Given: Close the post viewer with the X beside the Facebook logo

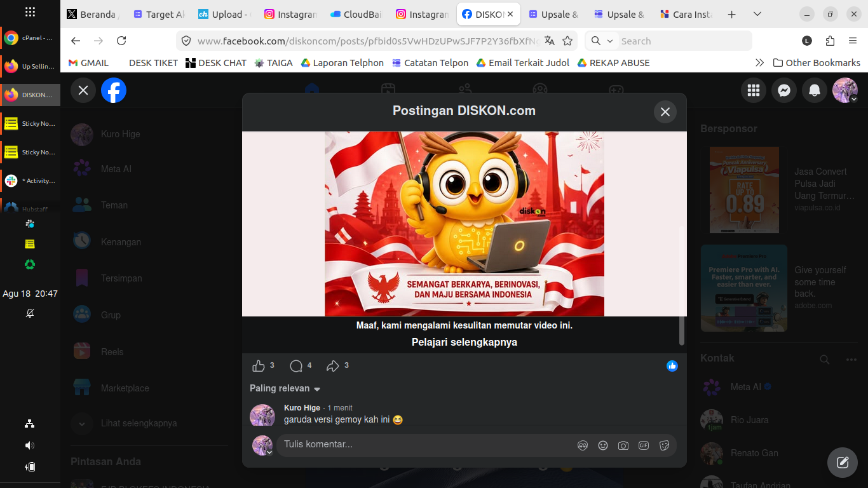Looking at the screenshot, I should click(83, 90).
